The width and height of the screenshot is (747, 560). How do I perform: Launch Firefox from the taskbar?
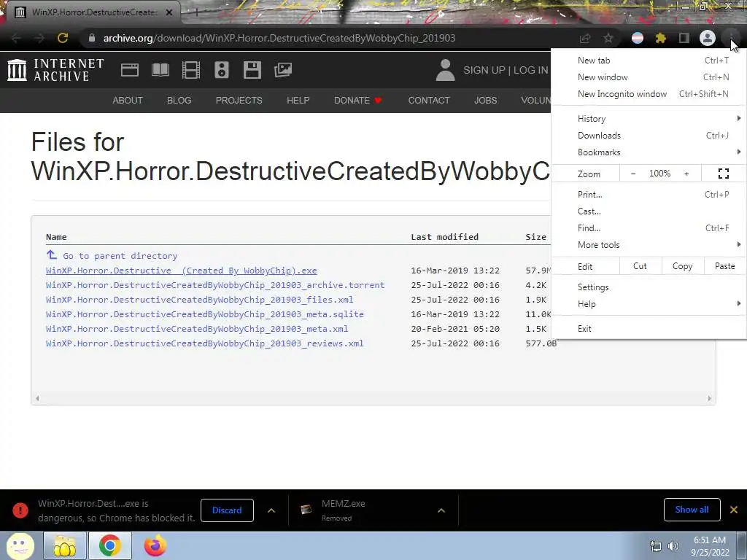coord(155,545)
